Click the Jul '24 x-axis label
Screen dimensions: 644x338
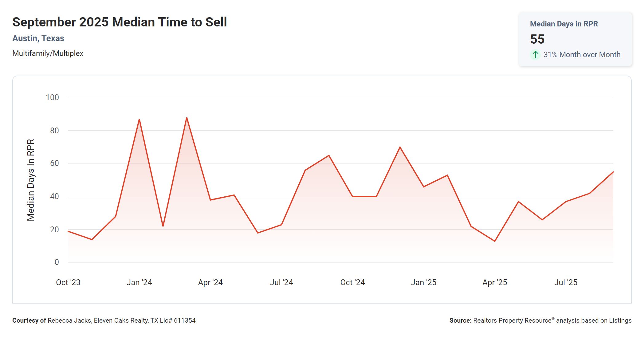[281, 282]
